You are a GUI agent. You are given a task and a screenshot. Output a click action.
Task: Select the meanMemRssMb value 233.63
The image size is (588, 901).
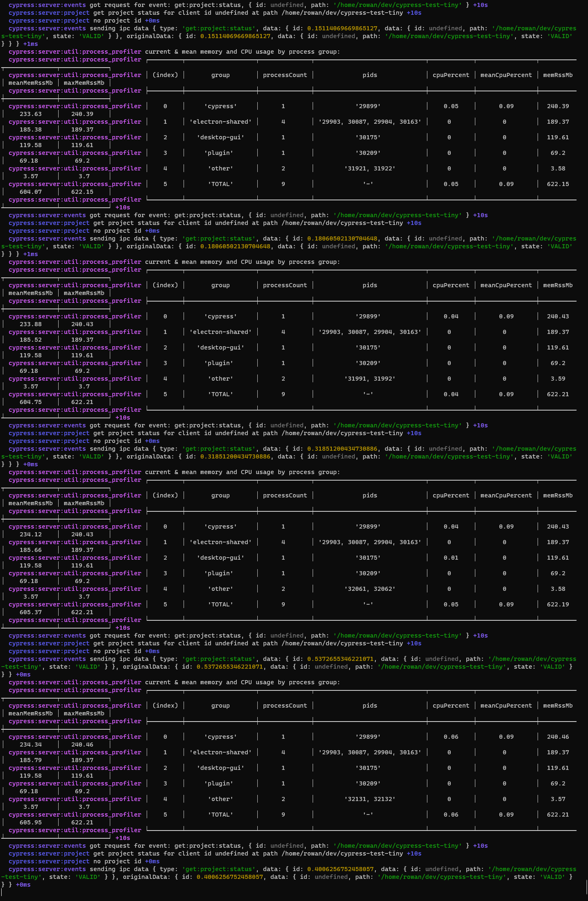(31, 114)
